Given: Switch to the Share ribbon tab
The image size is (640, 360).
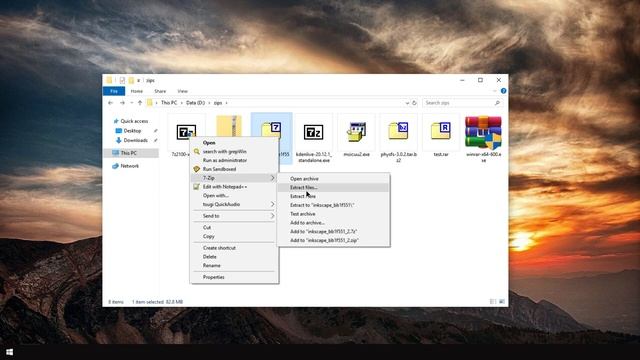Looking at the screenshot, I should (160, 91).
